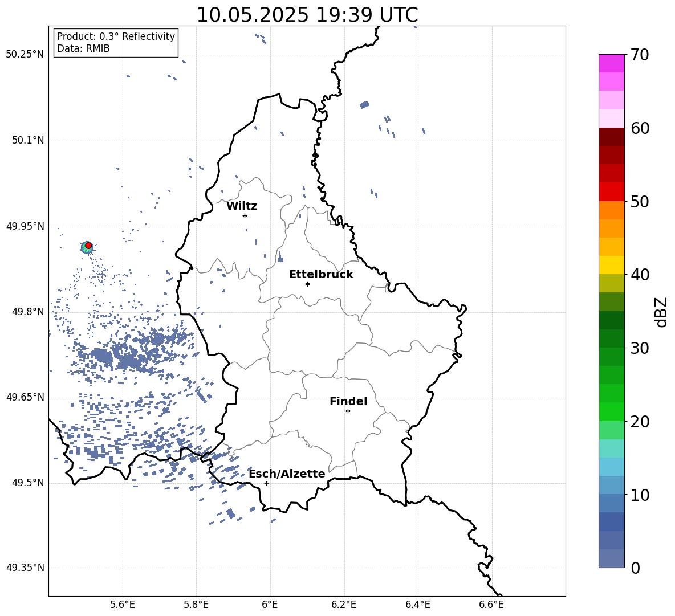Screen dimensions: 675x616
Task: Click the 49.65°N latitude label
Action: point(25,397)
